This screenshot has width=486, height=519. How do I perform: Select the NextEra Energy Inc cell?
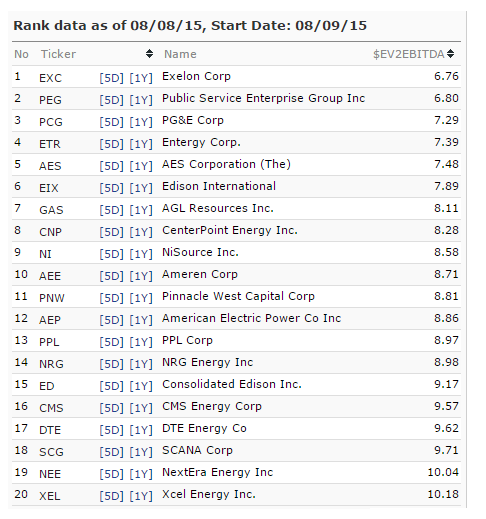pyautogui.click(x=217, y=472)
